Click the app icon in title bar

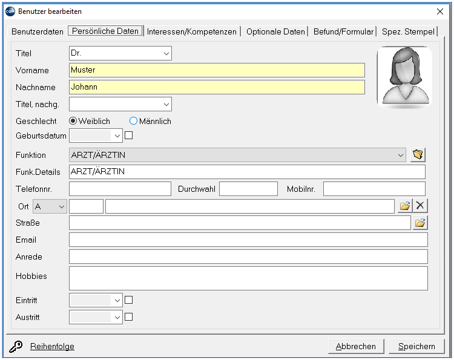(10, 11)
